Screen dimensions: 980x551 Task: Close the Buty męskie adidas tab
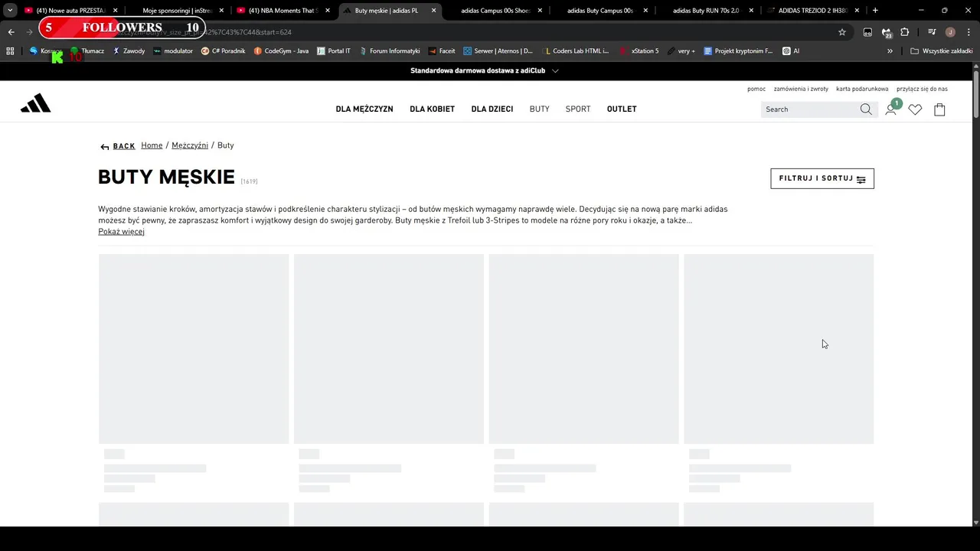tap(433, 11)
